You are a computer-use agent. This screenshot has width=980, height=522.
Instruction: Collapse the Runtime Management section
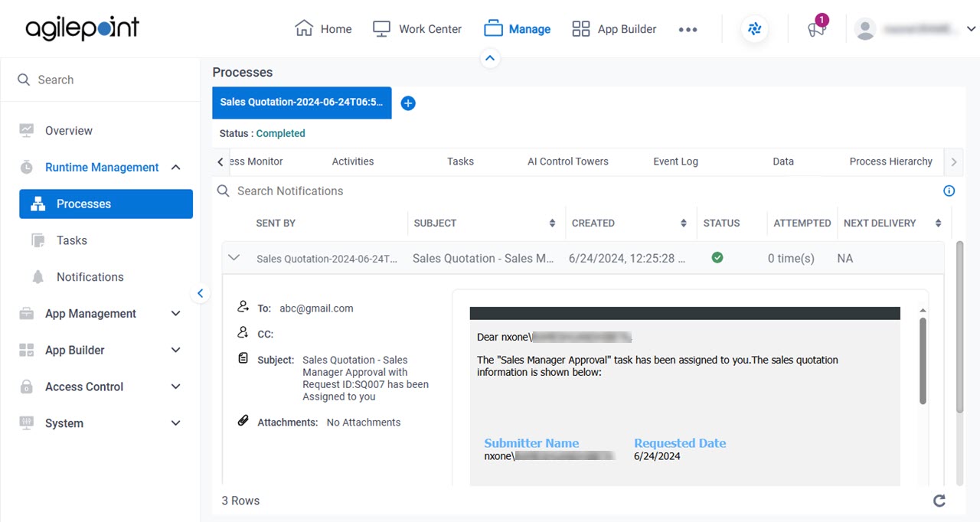click(x=175, y=168)
